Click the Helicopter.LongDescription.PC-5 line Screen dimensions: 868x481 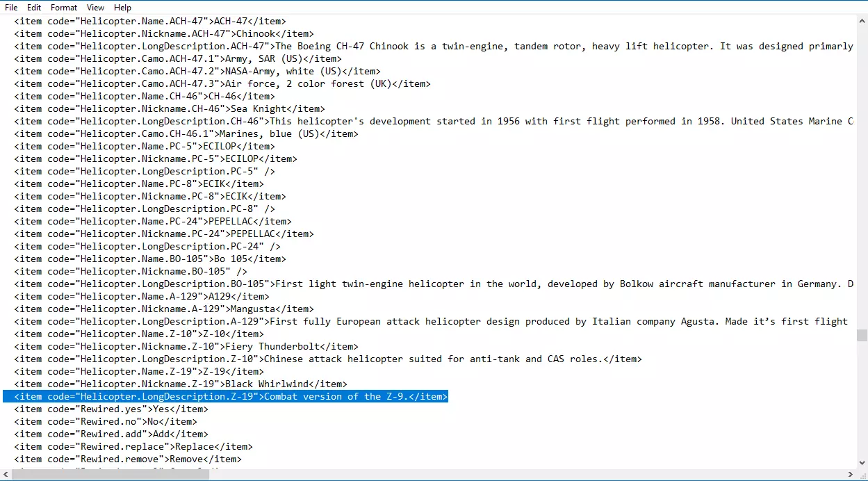pyautogui.click(x=145, y=172)
